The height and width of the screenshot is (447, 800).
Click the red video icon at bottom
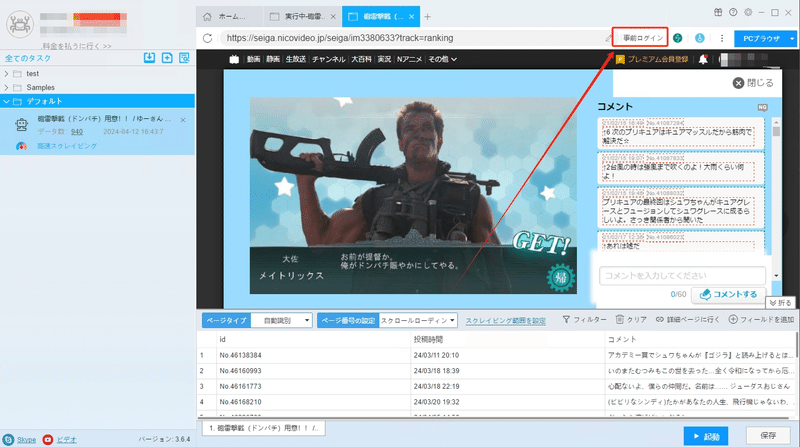pos(47,439)
